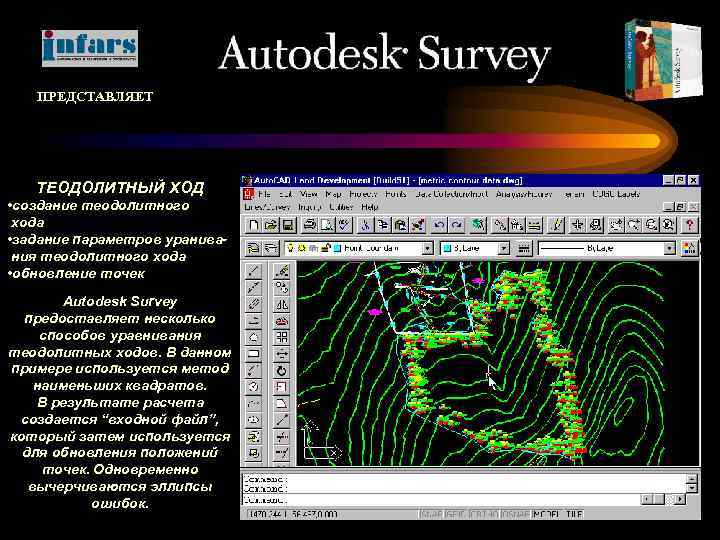The width and height of the screenshot is (720, 540).
Task: Run the Spell check icon
Action: (344, 225)
